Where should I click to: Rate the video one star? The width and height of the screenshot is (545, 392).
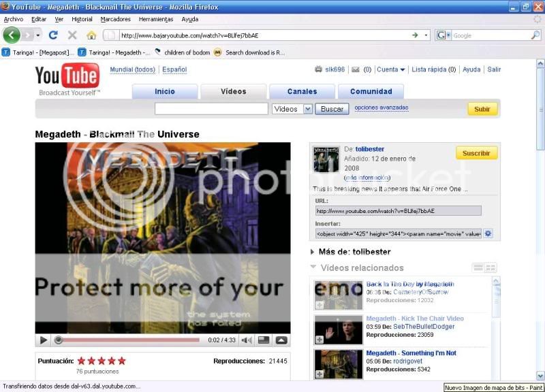(81, 361)
